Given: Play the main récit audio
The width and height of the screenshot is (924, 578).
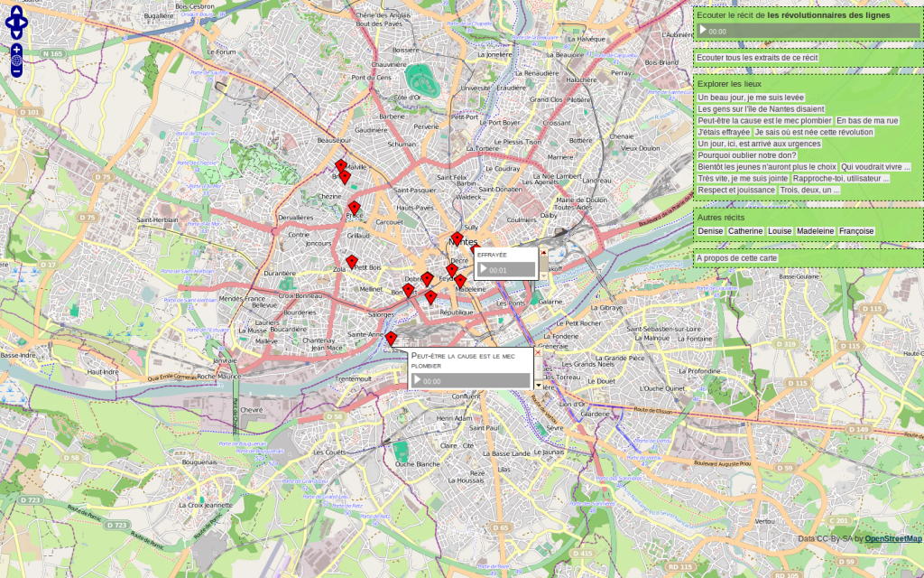Looking at the screenshot, I should click(703, 31).
